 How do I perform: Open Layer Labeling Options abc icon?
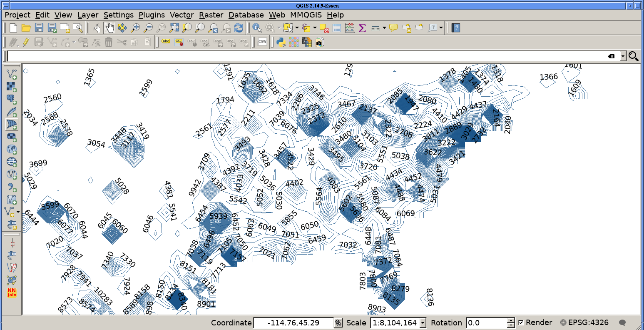pyautogui.click(x=166, y=42)
